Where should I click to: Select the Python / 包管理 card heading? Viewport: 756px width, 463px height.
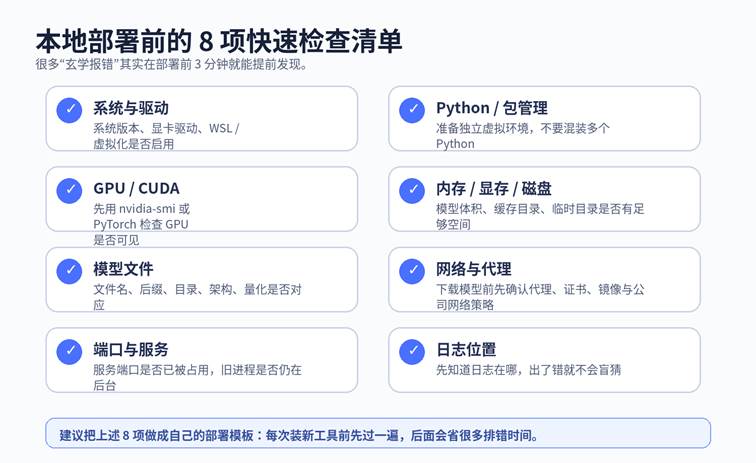click(491, 108)
